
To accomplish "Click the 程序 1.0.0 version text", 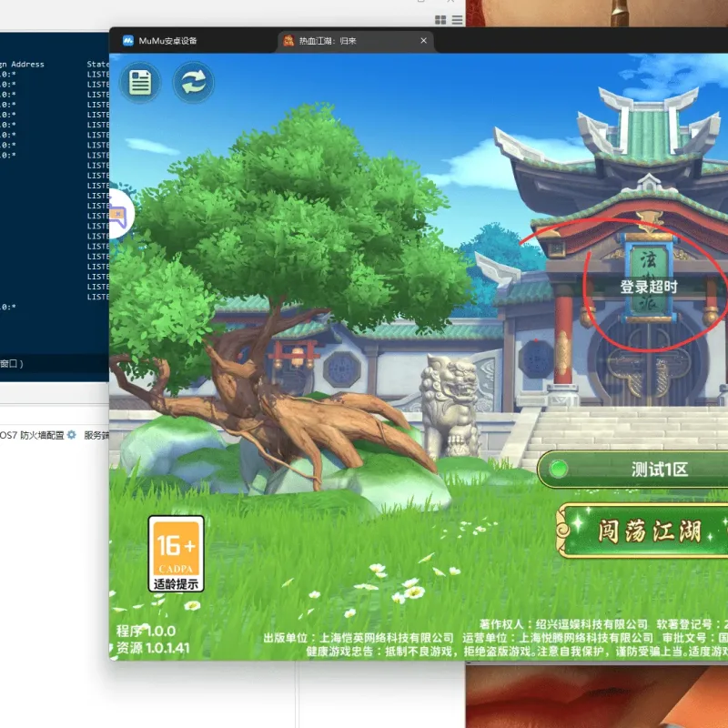I will pyautogui.click(x=146, y=631).
